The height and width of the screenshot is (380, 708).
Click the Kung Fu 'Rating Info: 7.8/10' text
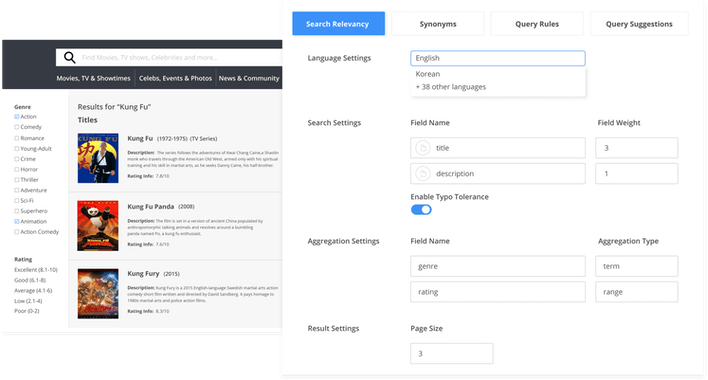pos(148,176)
